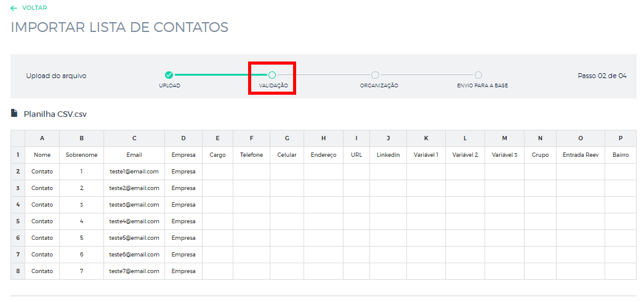Click the Planilha CSV.csv file name
The width and height of the screenshot is (644, 302).
pyautogui.click(x=55, y=114)
